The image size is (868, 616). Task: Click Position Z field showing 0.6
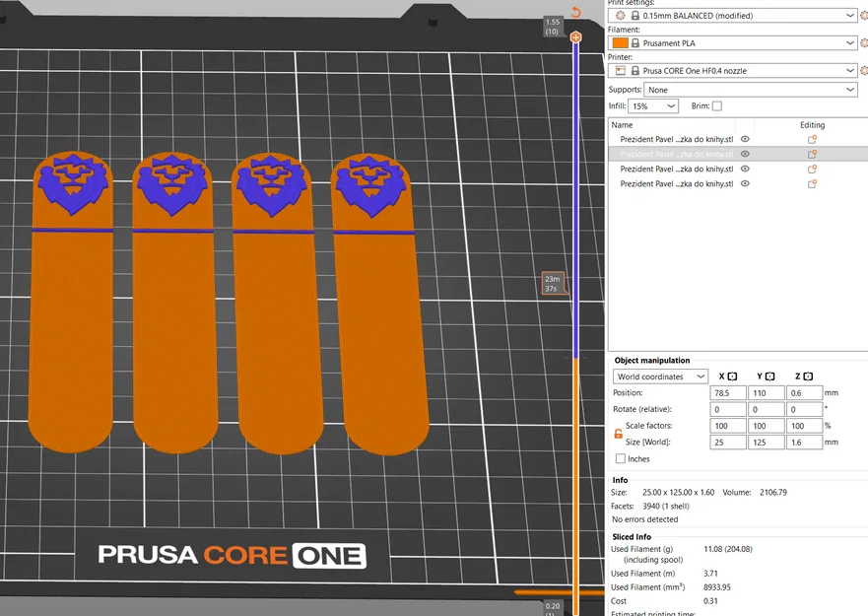pyautogui.click(x=804, y=392)
